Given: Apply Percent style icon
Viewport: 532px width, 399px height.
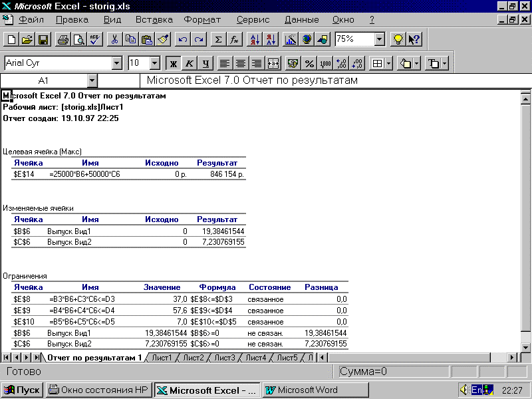Looking at the screenshot, I should pos(309,63).
